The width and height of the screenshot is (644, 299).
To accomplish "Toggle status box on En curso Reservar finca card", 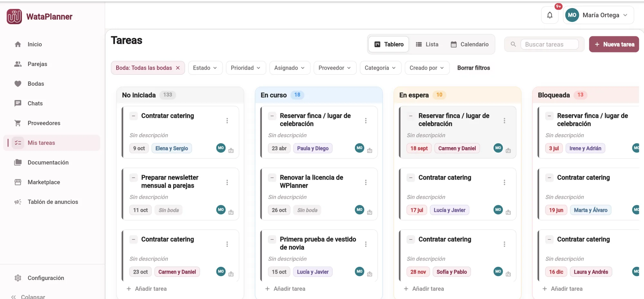I will pyautogui.click(x=272, y=116).
